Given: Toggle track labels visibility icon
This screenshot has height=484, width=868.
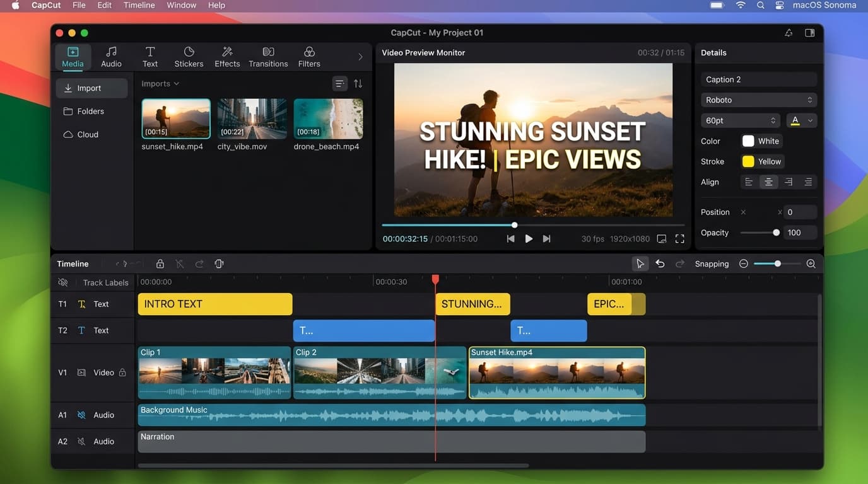Looking at the screenshot, I should point(62,282).
